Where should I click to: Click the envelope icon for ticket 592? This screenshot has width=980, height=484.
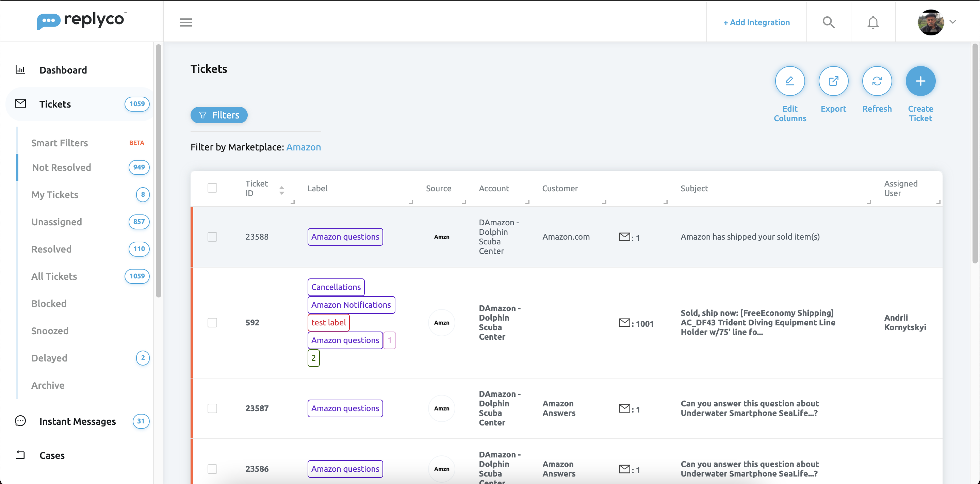pos(624,323)
